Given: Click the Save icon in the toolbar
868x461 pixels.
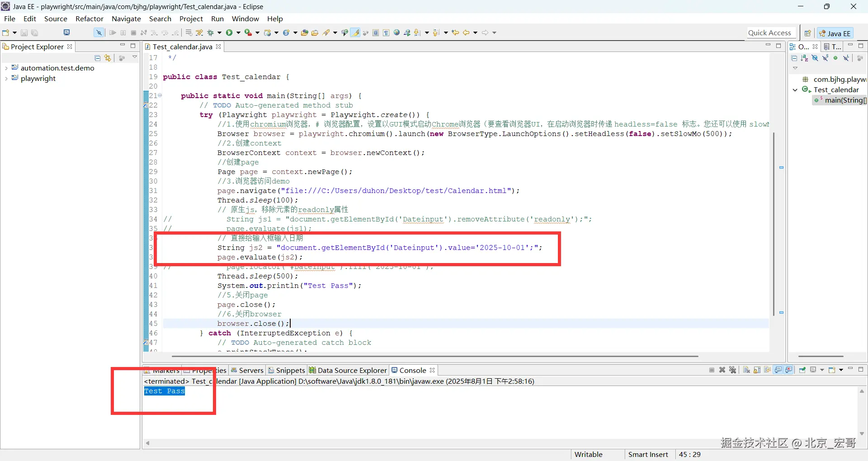Looking at the screenshot, I should 24,33.
